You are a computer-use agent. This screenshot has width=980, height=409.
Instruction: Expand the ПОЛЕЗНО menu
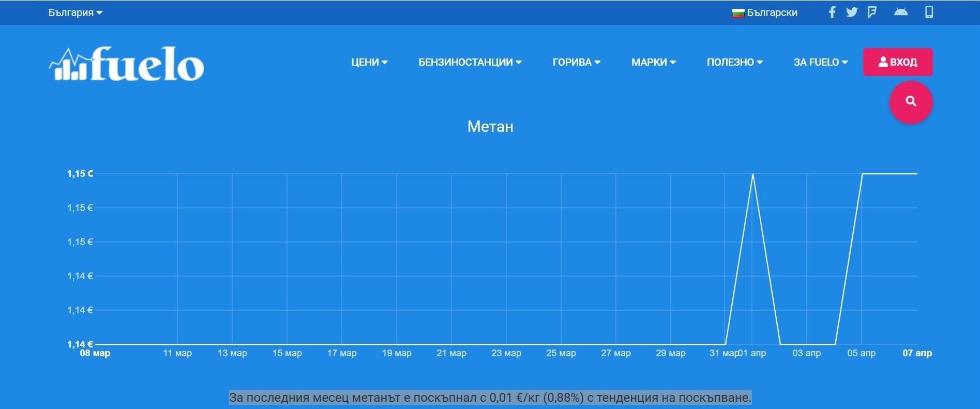[x=734, y=62]
